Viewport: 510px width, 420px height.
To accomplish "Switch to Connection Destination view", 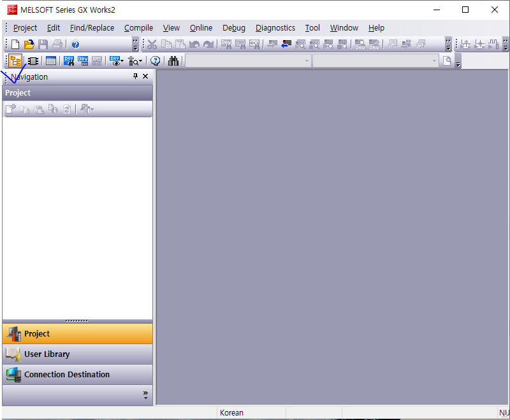I will click(x=77, y=375).
